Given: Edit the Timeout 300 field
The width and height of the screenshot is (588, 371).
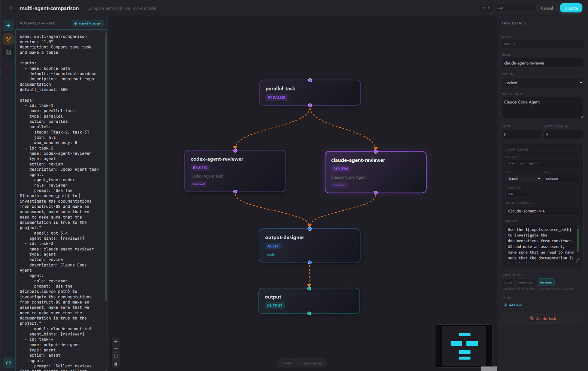Looking at the screenshot, I should tap(516, 194).
